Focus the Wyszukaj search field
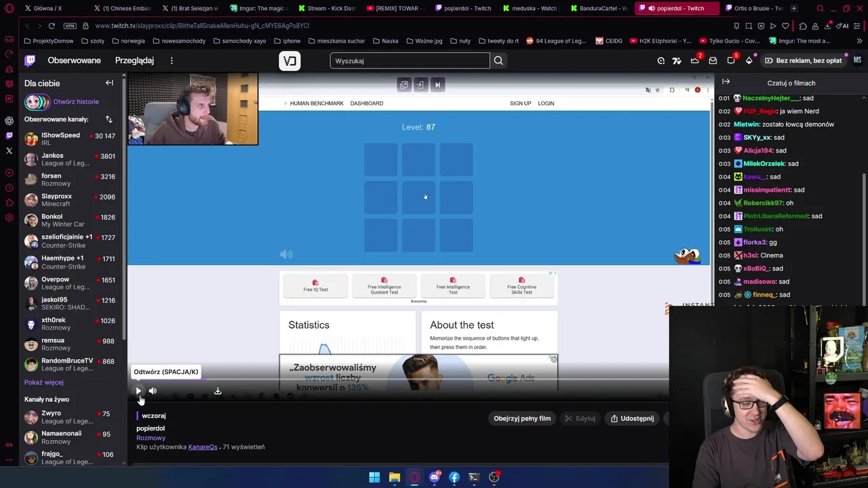The width and height of the screenshot is (868, 488). pyautogui.click(x=410, y=60)
